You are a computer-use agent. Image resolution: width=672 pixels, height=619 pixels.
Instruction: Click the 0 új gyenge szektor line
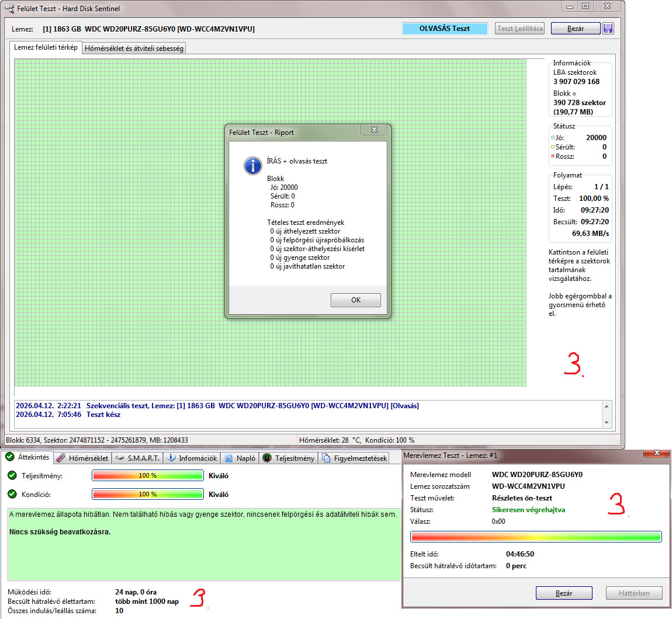click(x=300, y=258)
